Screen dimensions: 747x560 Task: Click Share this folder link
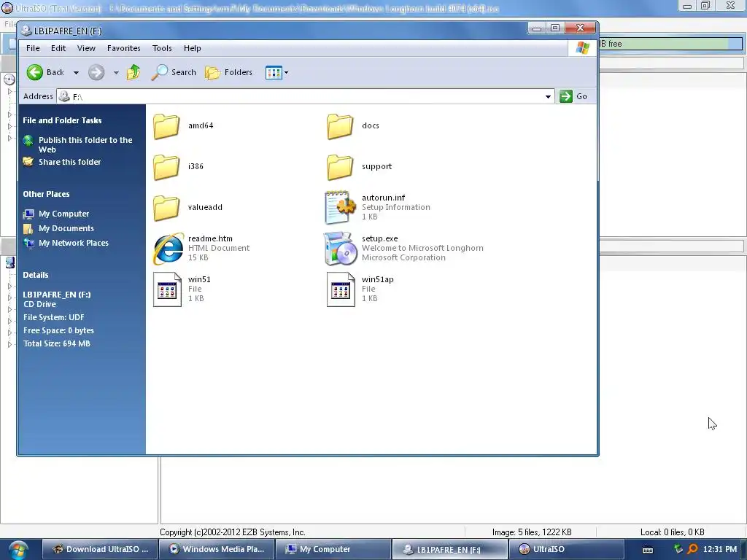click(x=69, y=162)
